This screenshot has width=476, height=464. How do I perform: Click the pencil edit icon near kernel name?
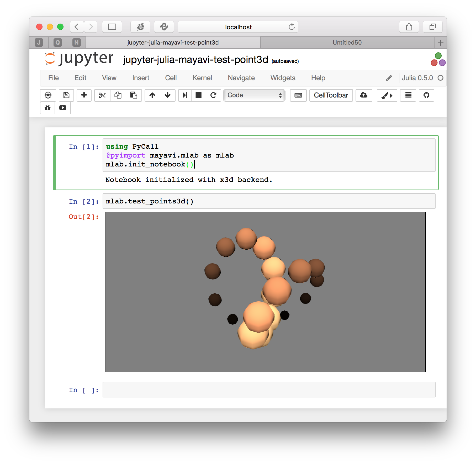(389, 78)
